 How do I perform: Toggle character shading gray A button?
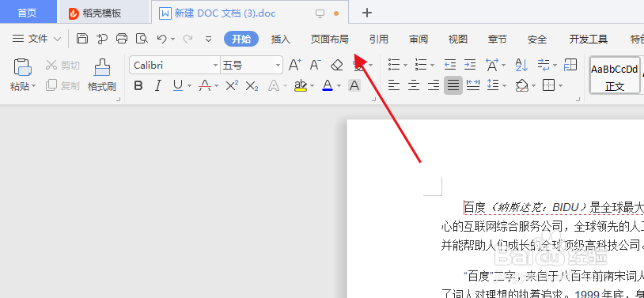[x=354, y=86]
